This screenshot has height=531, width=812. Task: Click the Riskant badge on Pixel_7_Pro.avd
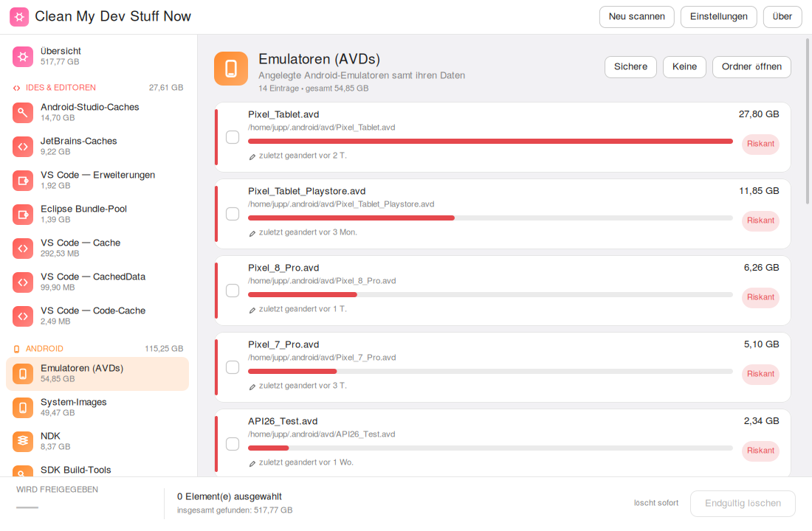point(760,374)
